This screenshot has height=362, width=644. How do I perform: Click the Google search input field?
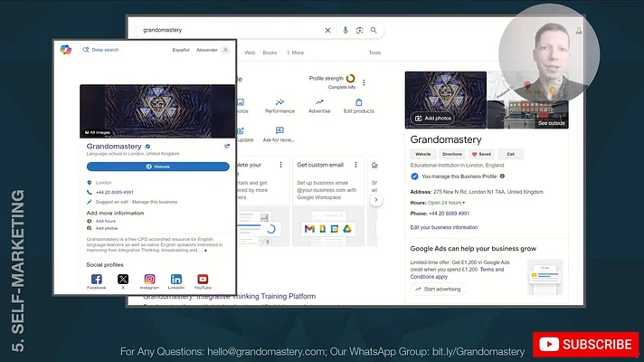(232, 30)
